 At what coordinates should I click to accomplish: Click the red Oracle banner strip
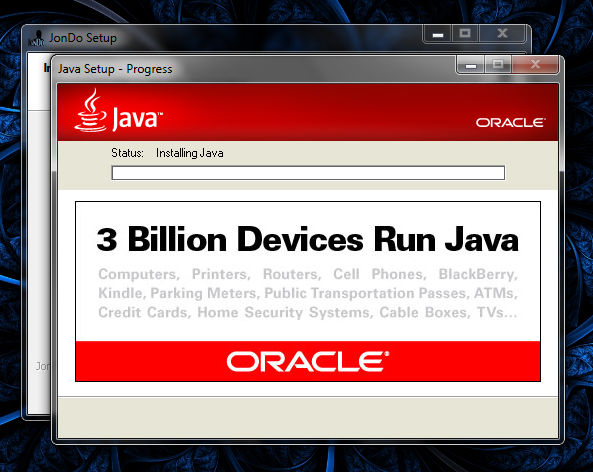pos(308,361)
